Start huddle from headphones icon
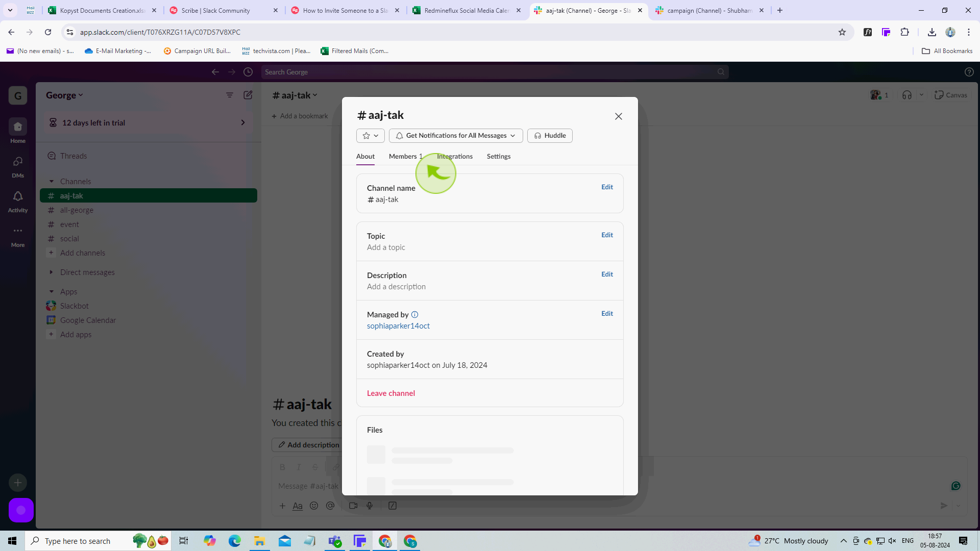Screen dimensions: 980x551 point(906,95)
